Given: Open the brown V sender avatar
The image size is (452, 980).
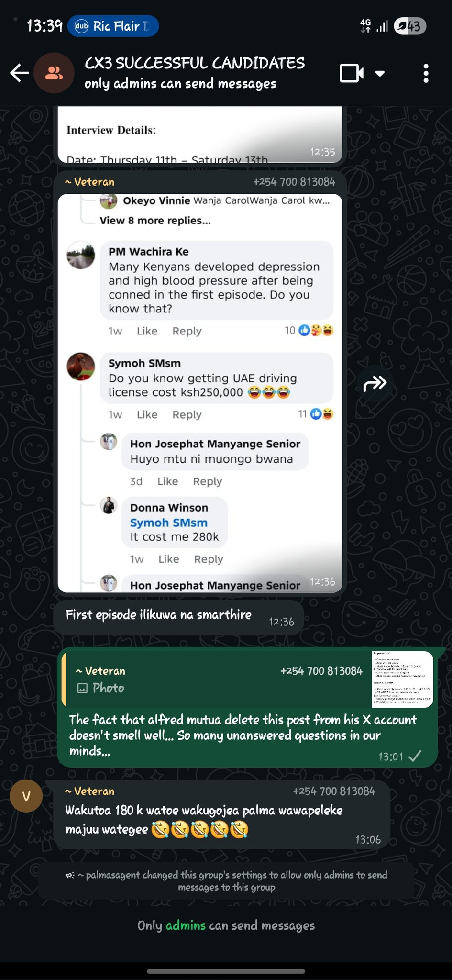Looking at the screenshot, I should 26,796.
